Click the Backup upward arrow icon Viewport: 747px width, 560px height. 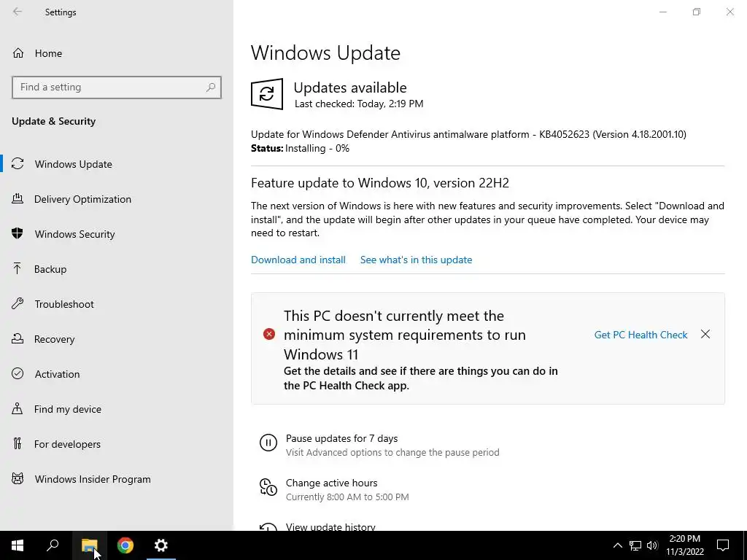pyautogui.click(x=18, y=268)
